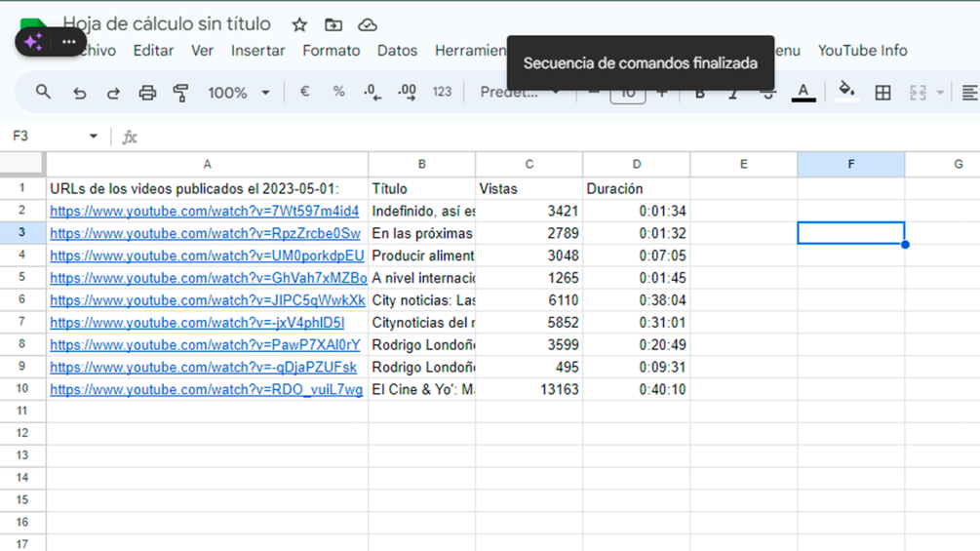Open the borders menu
The image size is (980, 551).
[882, 93]
